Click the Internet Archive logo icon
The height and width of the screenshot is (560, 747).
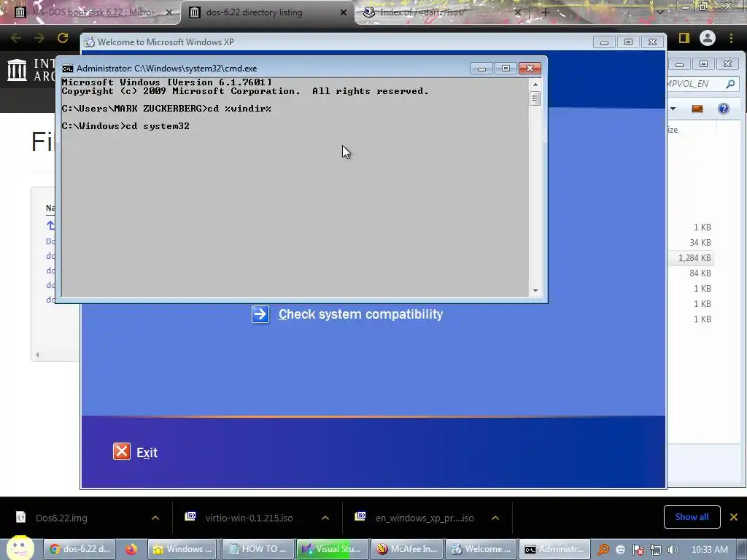18,69
